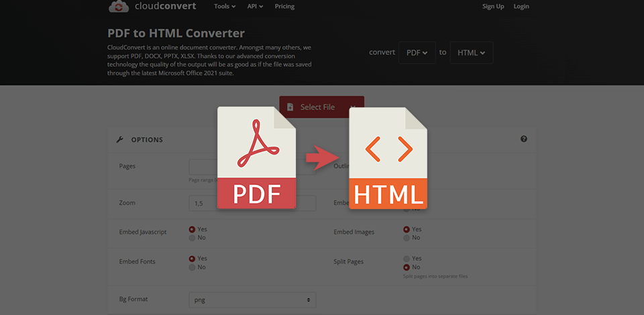Click the cloudconvert brand name text
The width and height of the screenshot is (644, 315).
[165, 6]
